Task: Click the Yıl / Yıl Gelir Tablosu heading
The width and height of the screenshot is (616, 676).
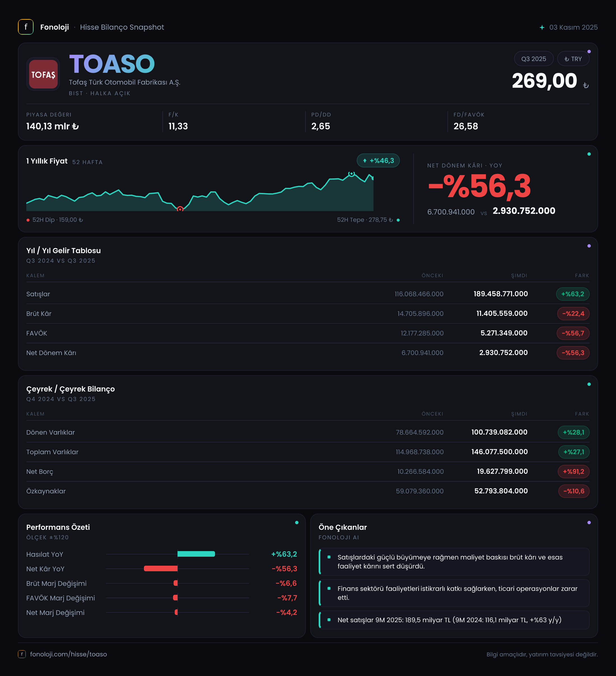Action: (63, 251)
